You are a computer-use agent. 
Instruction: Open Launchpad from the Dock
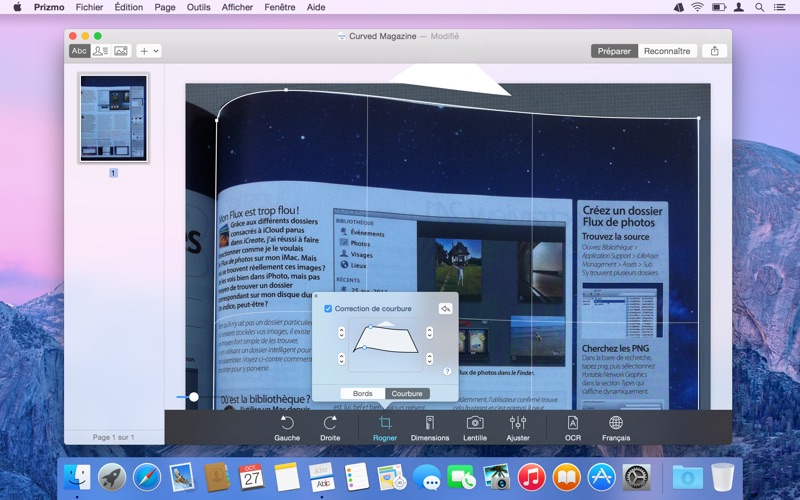point(112,477)
